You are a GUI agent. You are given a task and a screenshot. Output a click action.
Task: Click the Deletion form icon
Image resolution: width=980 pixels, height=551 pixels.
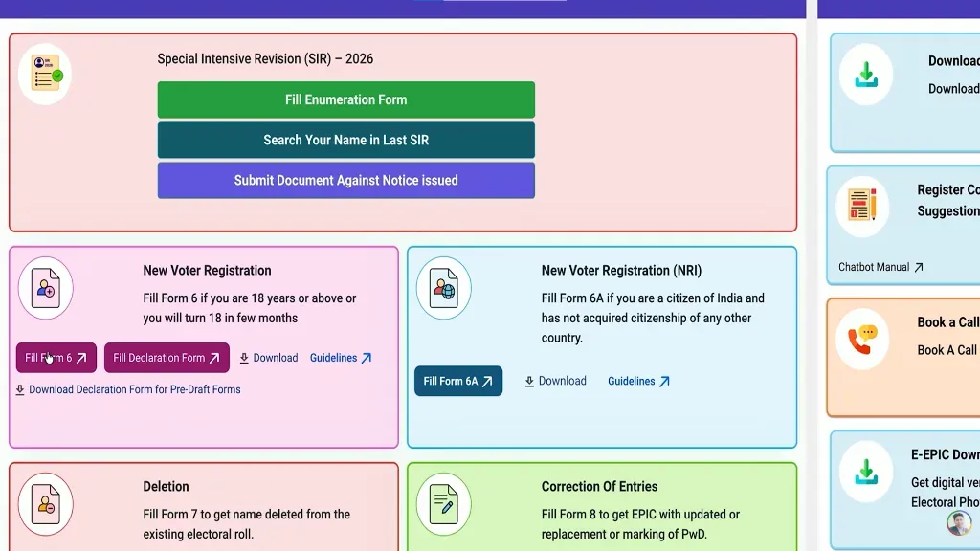tap(46, 504)
